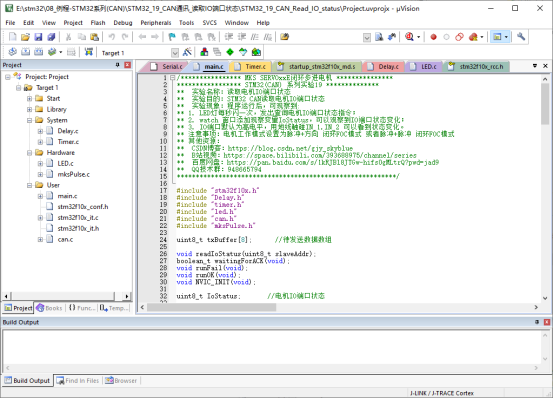Open the Target 1 selection dropdown

tap(175, 53)
